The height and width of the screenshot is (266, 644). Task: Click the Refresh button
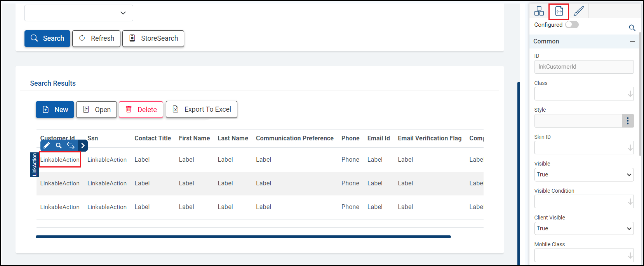tap(96, 38)
